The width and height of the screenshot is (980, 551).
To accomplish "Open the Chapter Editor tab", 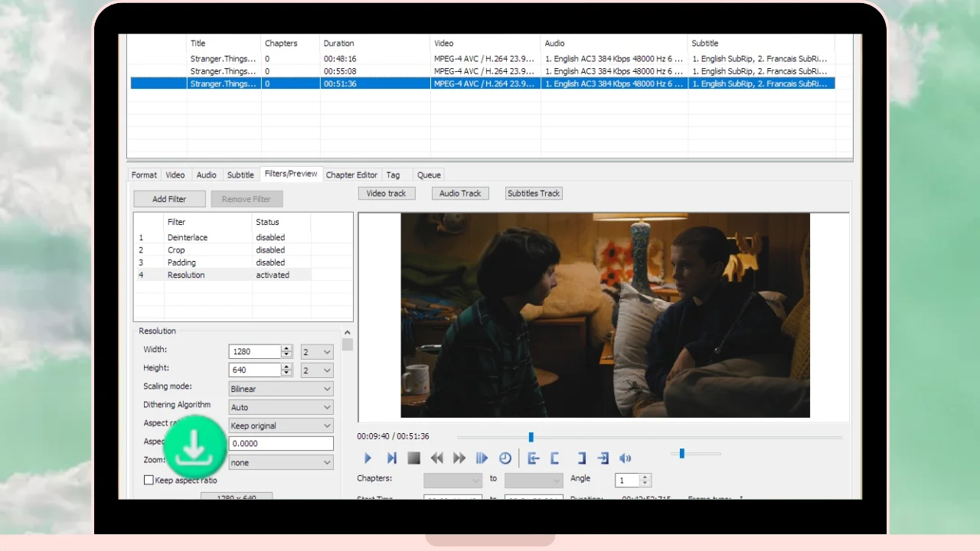I will 351,174.
